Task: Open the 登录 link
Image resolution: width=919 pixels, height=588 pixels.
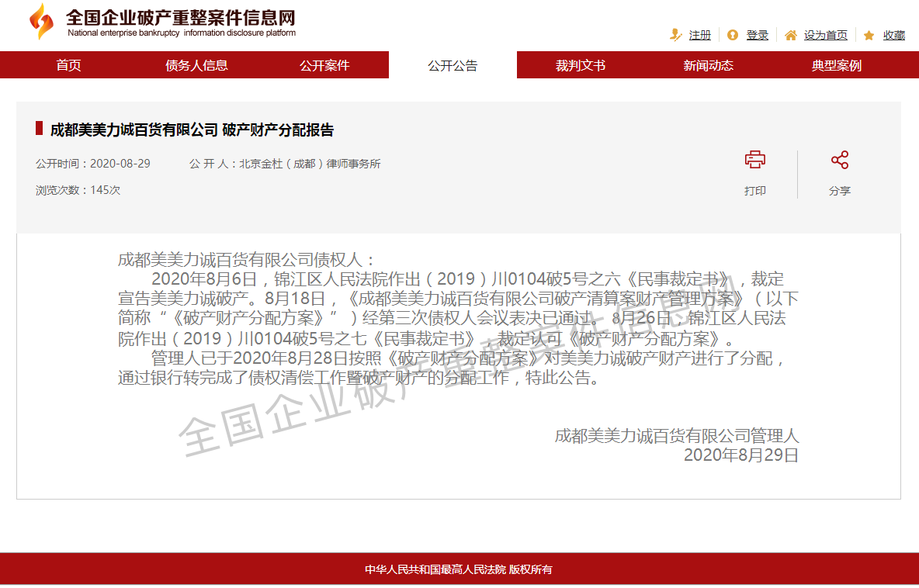Action: [x=757, y=35]
